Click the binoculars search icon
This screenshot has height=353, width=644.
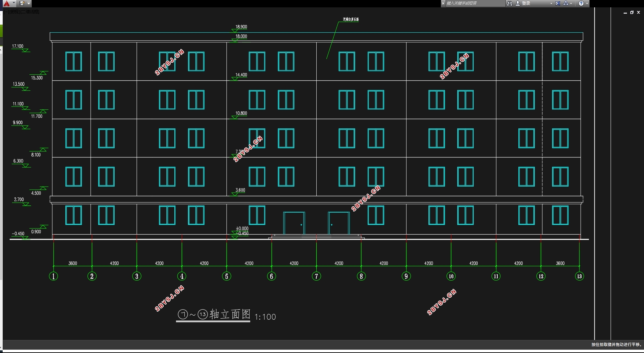click(510, 3)
